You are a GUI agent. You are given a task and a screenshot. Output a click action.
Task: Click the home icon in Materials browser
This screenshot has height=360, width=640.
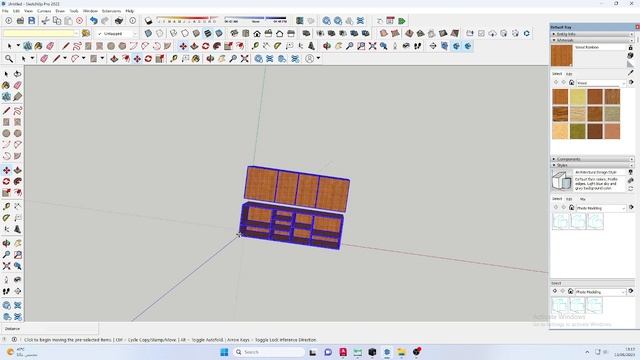tap(571, 83)
